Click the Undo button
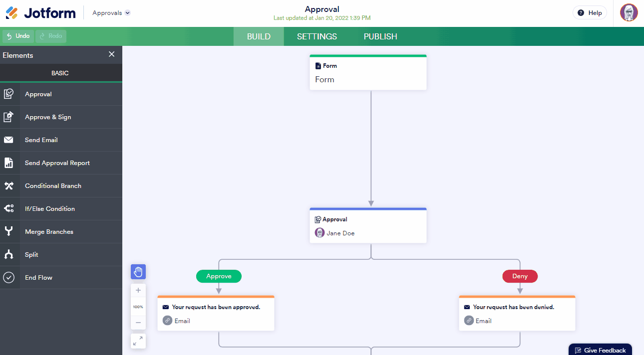The width and height of the screenshot is (644, 355). click(18, 36)
